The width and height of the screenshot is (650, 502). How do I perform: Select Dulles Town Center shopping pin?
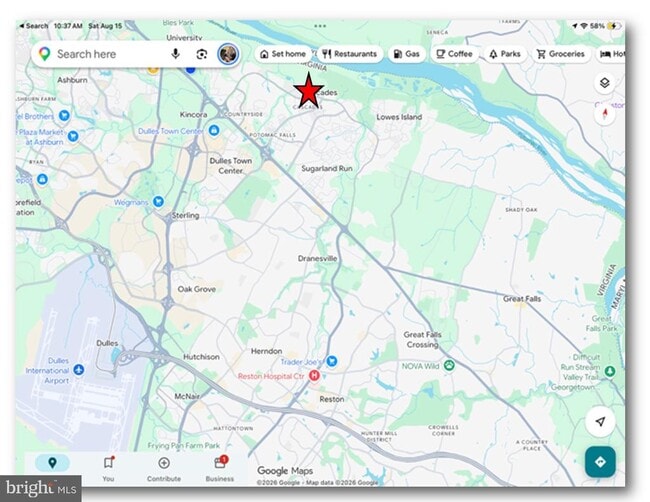214,131
